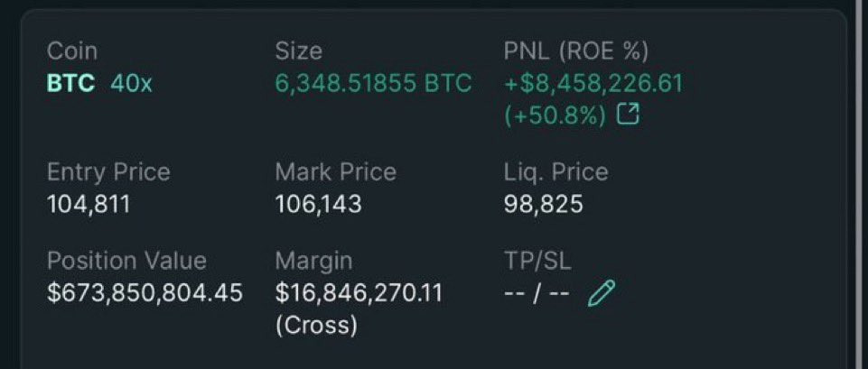The height and width of the screenshot is (369, 868).
Task: Click the 104,811 entry price value
Action: pos(89,205)
